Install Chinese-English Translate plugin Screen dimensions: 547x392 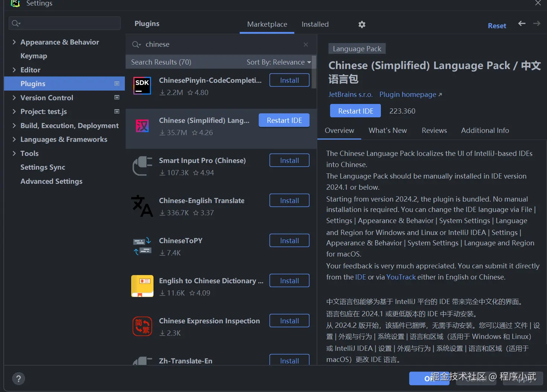(x=289, y=200)
